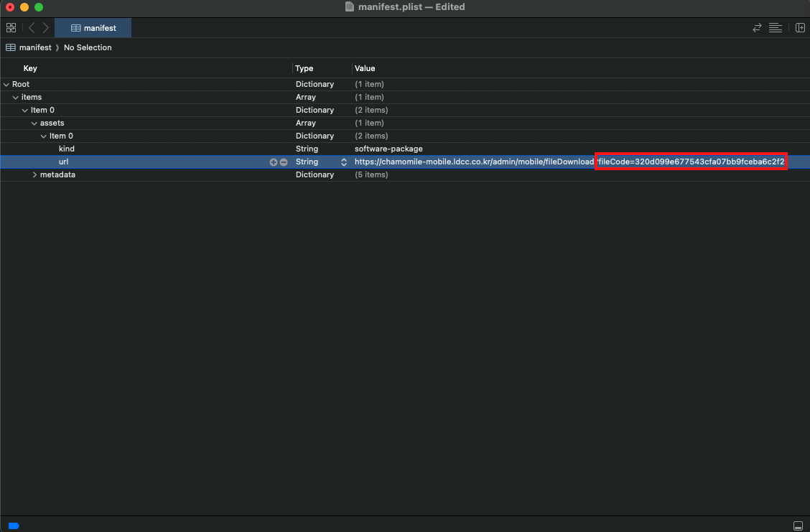Collapse the Root dictionary
Viewport: 810px width, 532px height.
coord(6,85)
